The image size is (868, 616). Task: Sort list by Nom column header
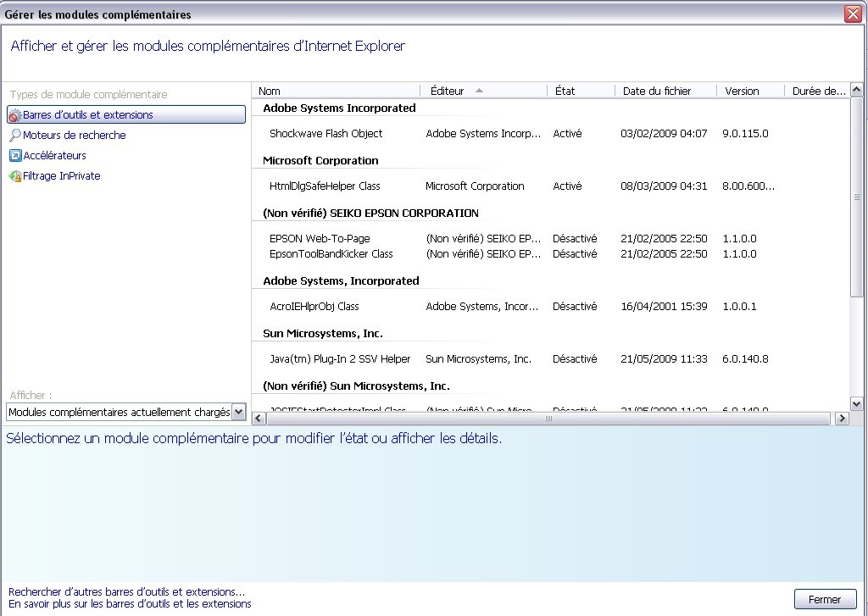(336, 91)
